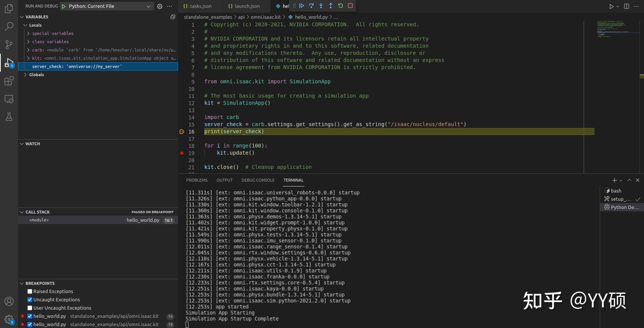This screenshot has width=644, height=328.
Task: Stop the debug session
Action: coord(350,6)
